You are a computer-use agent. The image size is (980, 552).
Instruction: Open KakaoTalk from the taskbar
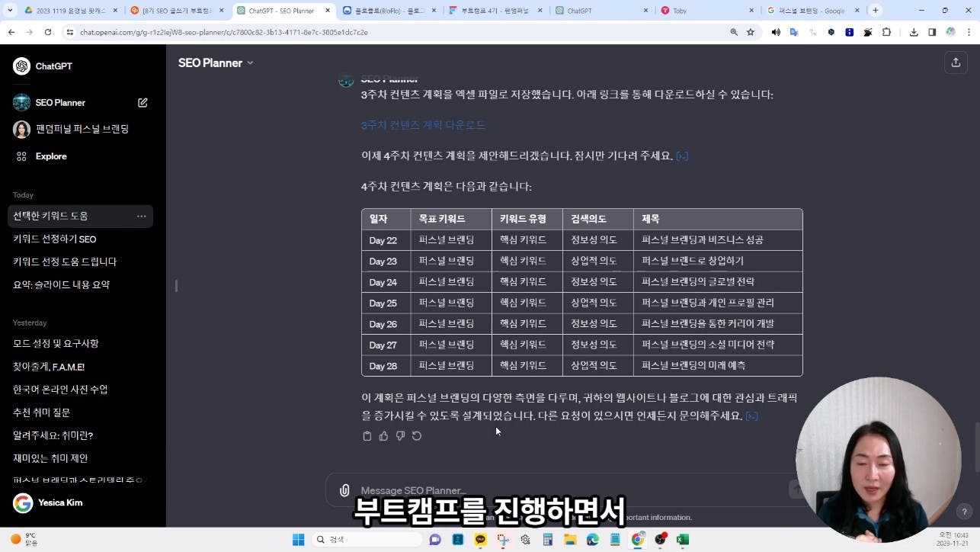tap(480, 540)
